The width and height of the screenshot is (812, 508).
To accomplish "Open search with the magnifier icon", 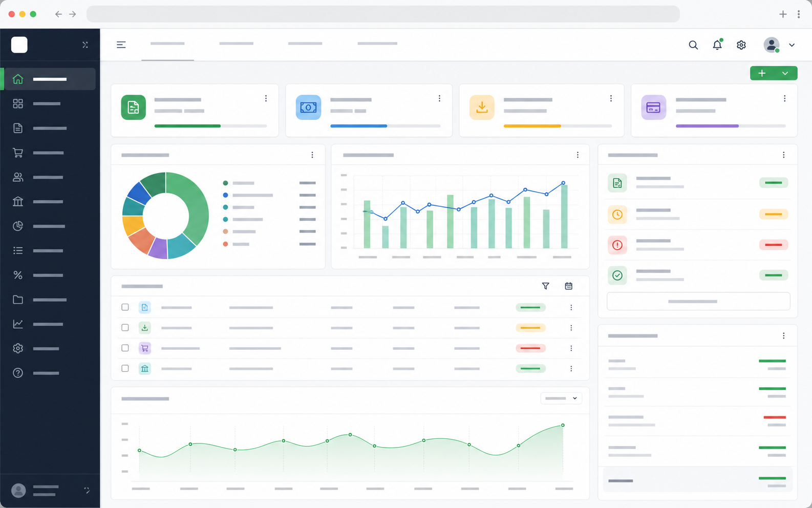I will (x=693, y=45).
